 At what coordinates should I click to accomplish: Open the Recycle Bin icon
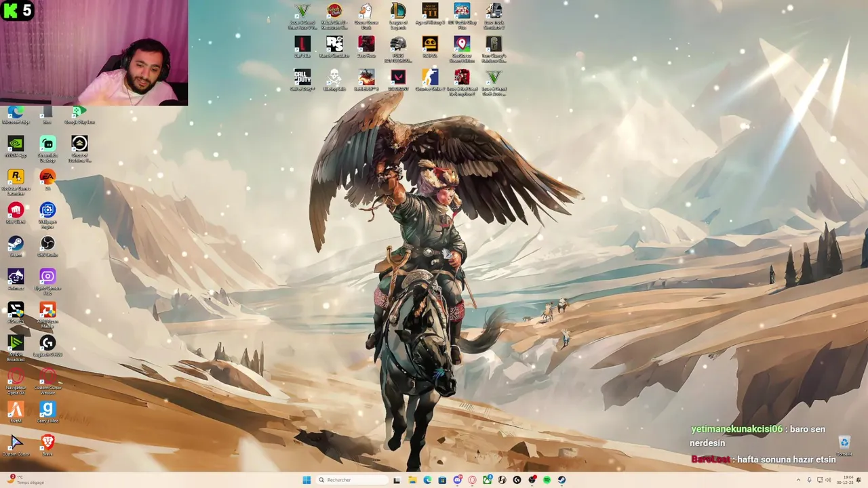coord(844,446)
